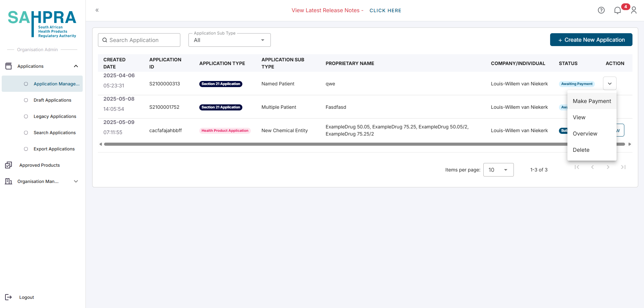Click the Logout arrow icon

[x=8, y=297]
